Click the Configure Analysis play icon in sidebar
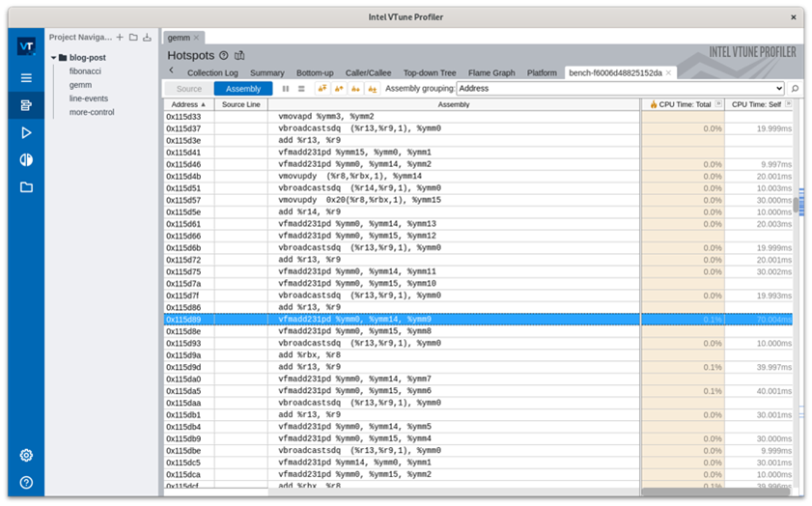 (26, 132)
